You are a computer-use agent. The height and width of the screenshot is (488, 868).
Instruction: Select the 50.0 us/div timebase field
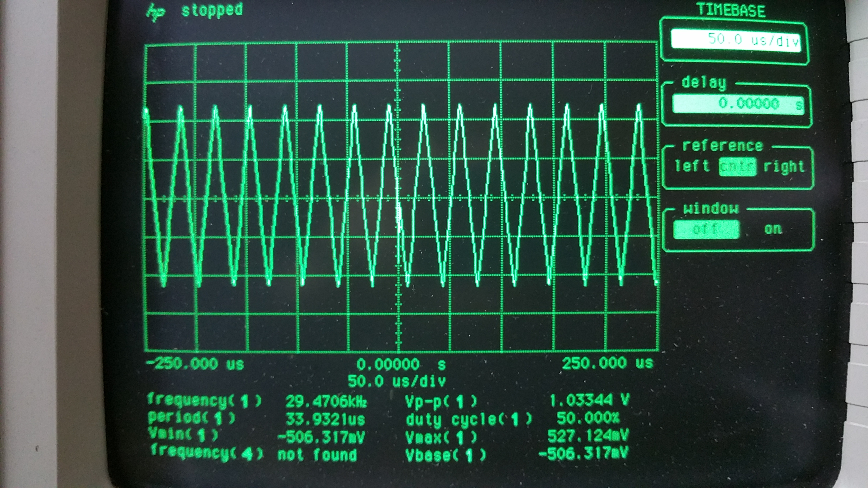point(736,40)
